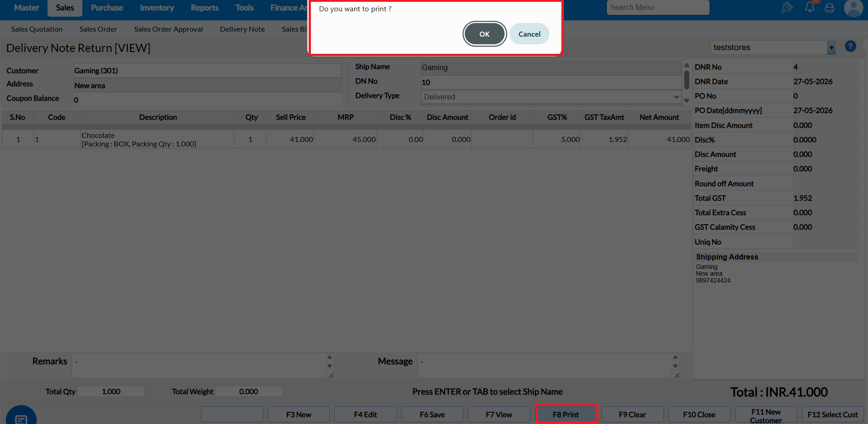Screen dimensions: 868x424
Task: Go to Sales Order submenu
Action: tap(98, 29)
